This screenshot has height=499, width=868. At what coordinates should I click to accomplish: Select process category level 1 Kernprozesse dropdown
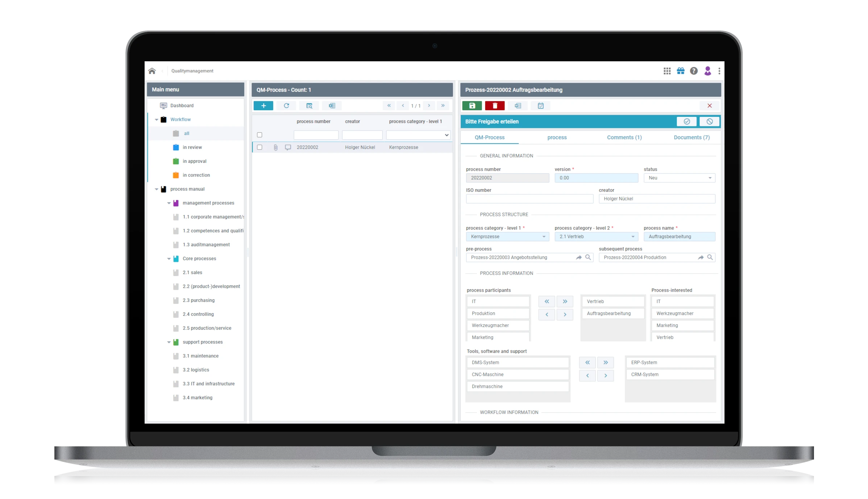(506, 237)
